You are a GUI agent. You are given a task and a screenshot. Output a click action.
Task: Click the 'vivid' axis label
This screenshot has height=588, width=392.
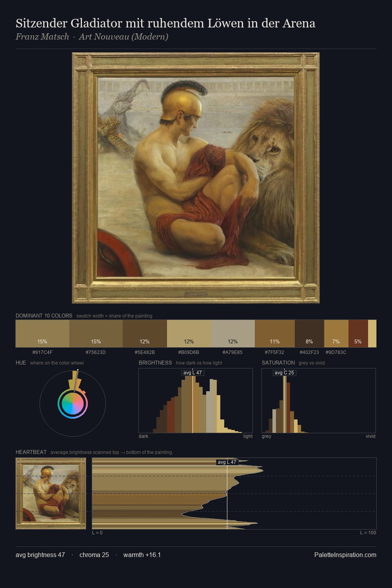(370, 436)
